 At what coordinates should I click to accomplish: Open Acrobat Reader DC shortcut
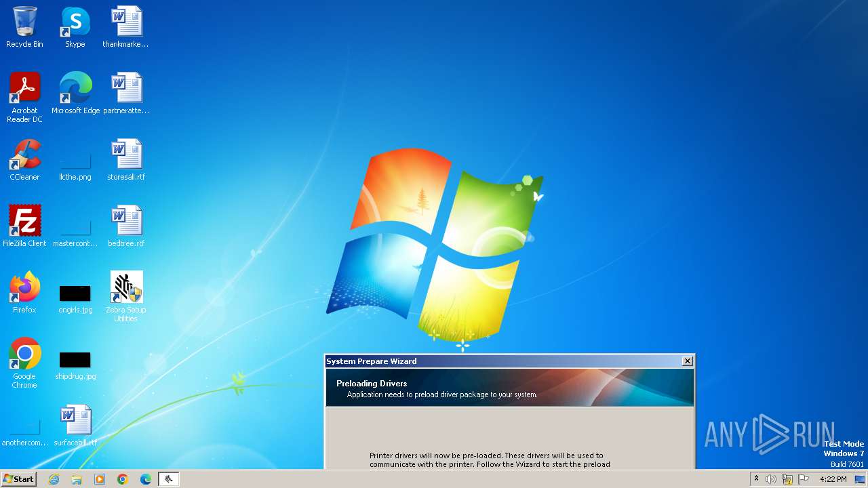(24, 98)
